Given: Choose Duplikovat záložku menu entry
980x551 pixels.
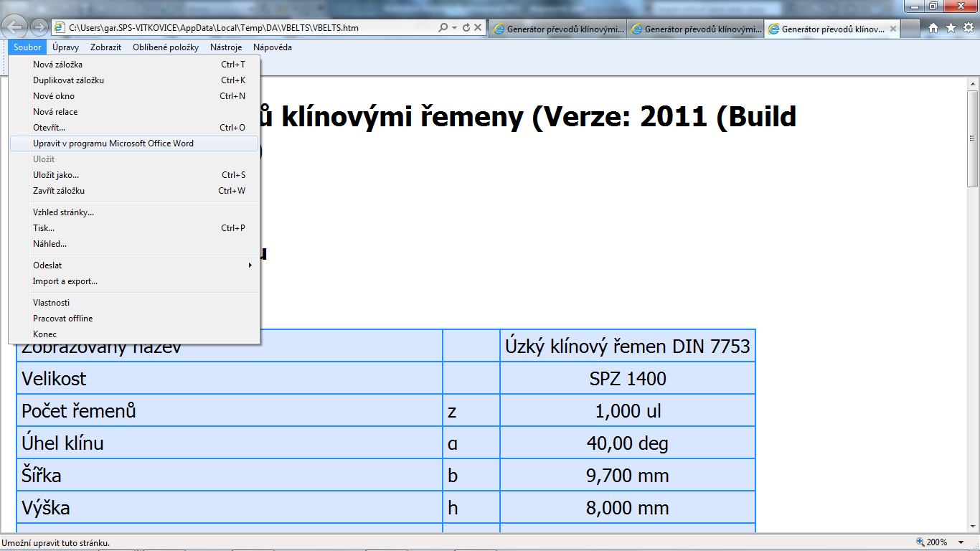Looking at the screenshot, I should [x=134, y=80].
